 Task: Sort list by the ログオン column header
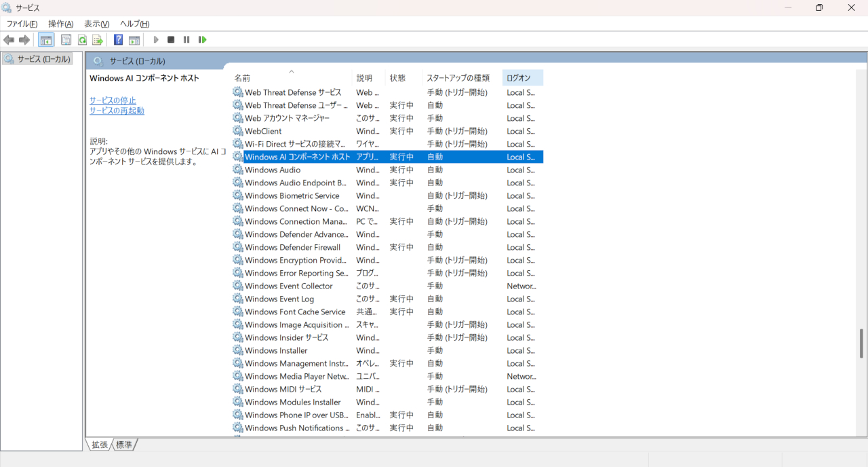tap(523, 78)
